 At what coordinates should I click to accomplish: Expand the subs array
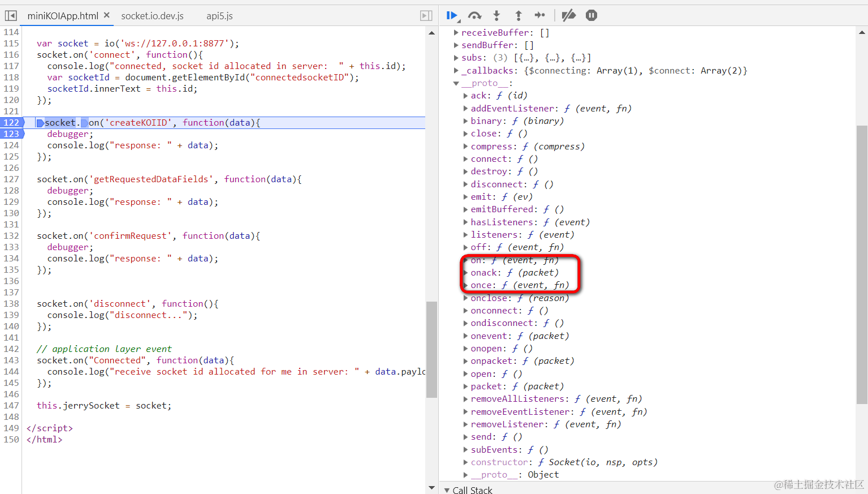456,58
